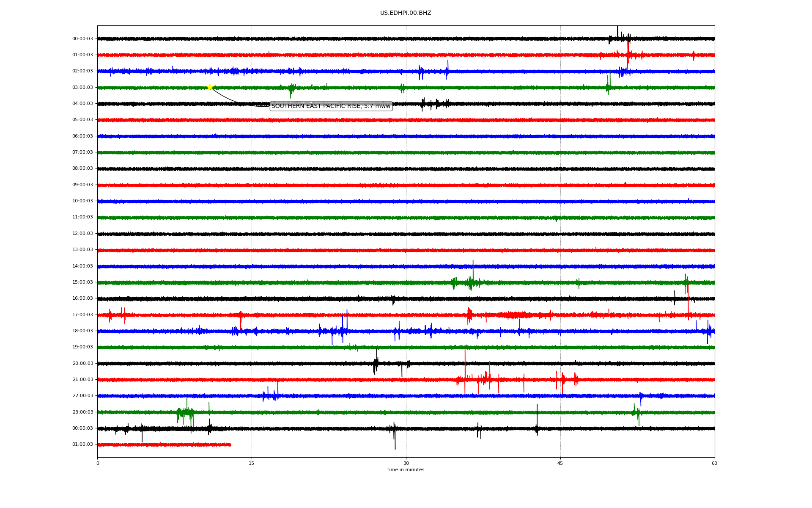Viewport: 812px width, 508px height.
Task: Click the 12:00:03 row time label
Action: (x=82, y=233)
